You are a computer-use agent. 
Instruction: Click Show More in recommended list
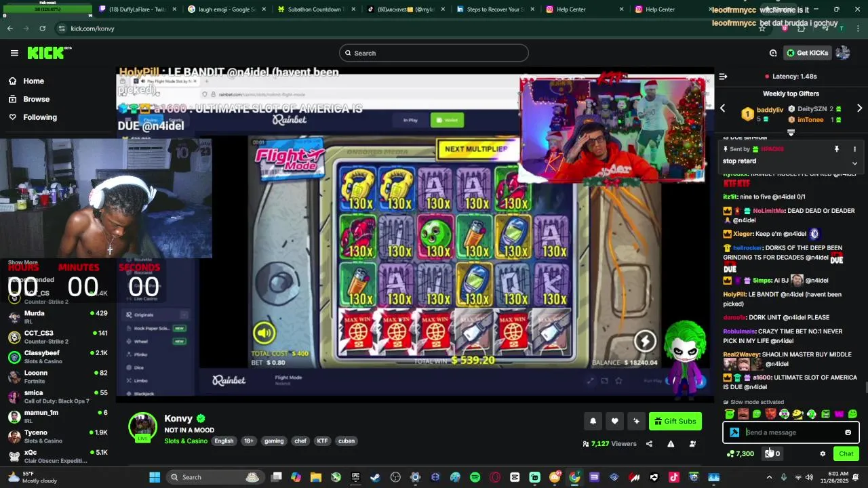[22, 262]
